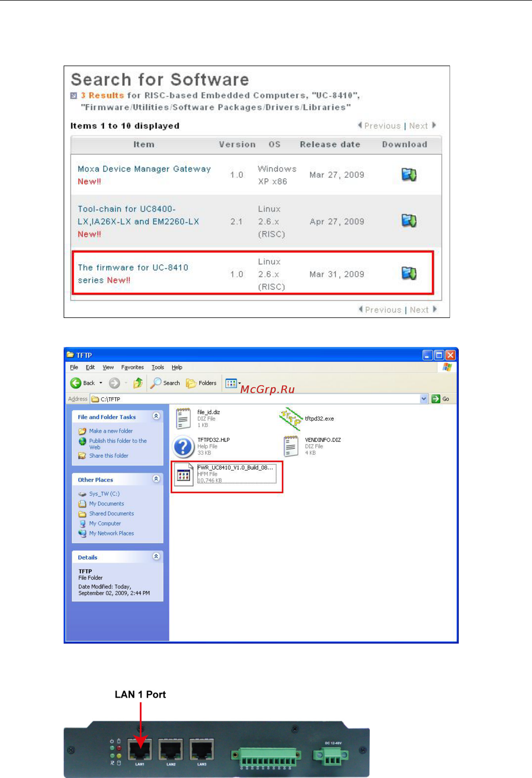Click the Make a new folder icon
Viewport: 532px width, 778px height.
click(x=82, y=431)
